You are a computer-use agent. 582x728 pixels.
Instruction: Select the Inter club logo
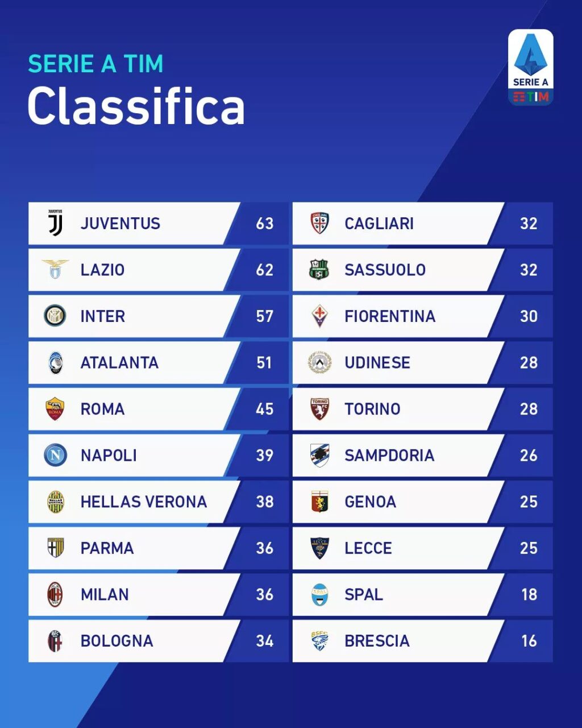[55, 316]
